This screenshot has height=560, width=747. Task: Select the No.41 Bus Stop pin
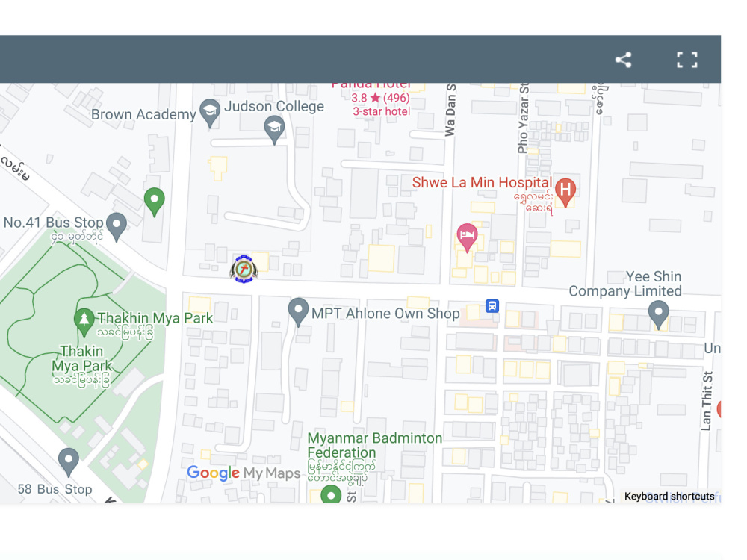(117, 227)
